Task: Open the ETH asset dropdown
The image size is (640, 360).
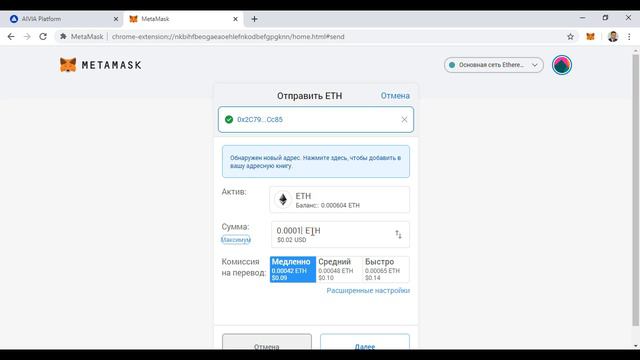Action: click(x=339, y=200)
